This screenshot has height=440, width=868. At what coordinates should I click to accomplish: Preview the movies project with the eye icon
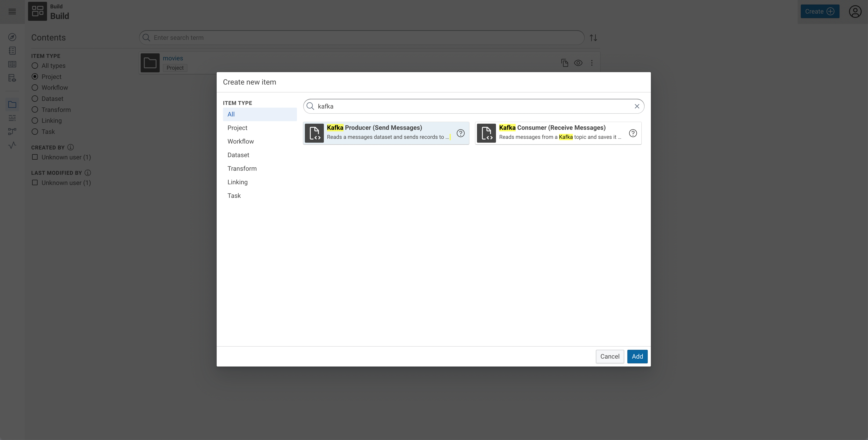579,63
